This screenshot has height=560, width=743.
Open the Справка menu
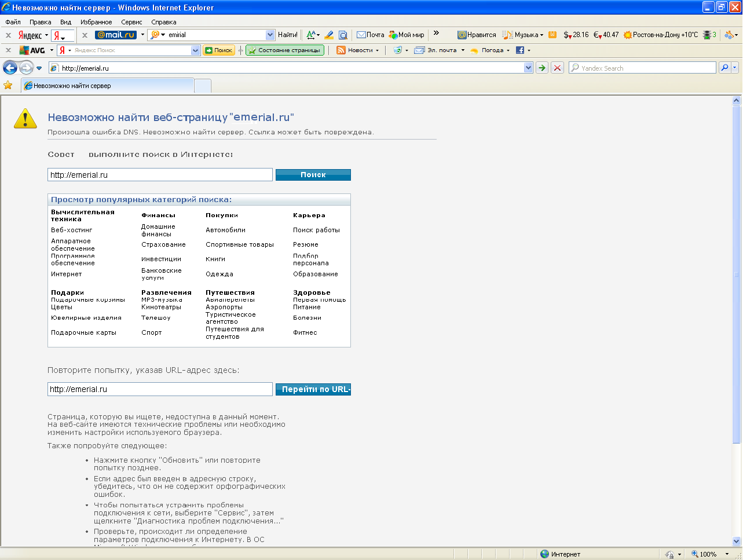click(164, 22)
